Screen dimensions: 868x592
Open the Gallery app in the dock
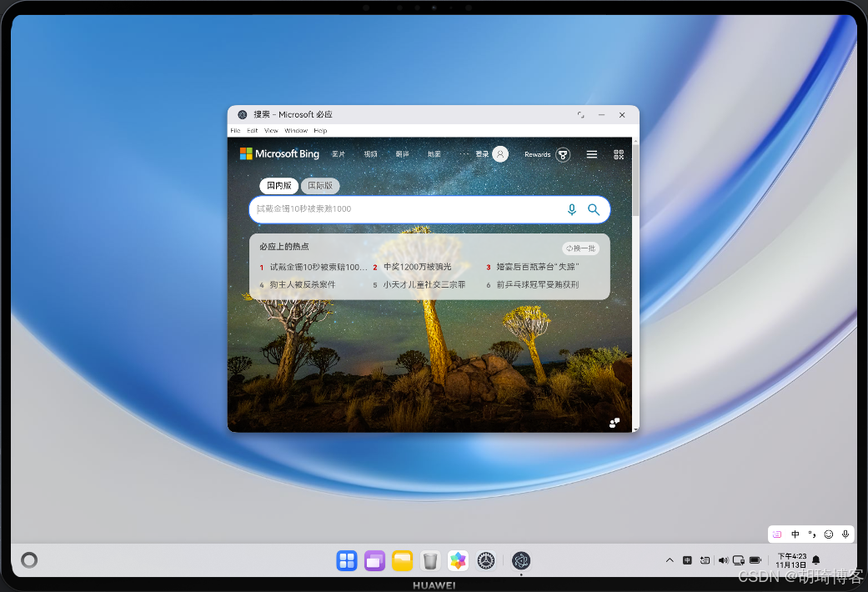459,560
